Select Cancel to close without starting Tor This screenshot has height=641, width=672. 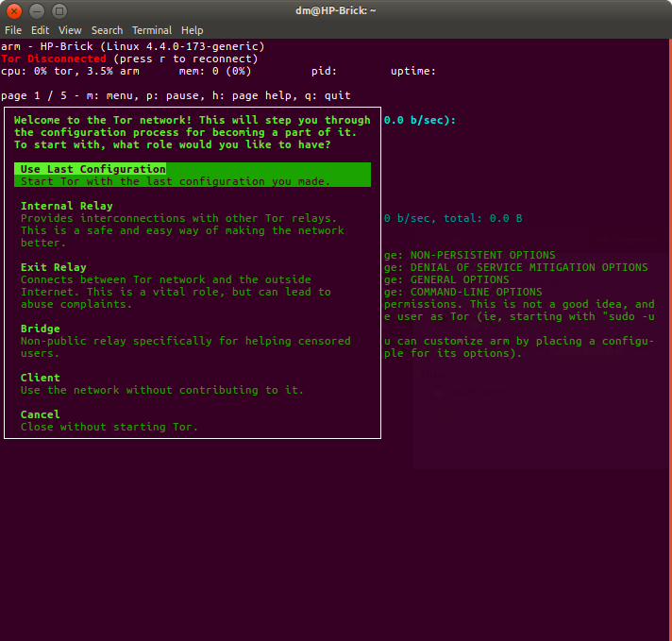[40, 414]
